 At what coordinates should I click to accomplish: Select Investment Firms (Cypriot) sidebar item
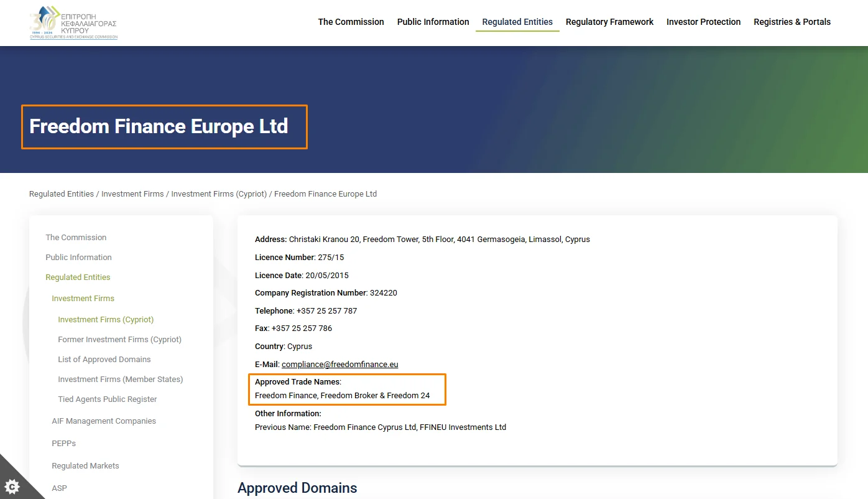pyautogui.click(x=106, y=320)
